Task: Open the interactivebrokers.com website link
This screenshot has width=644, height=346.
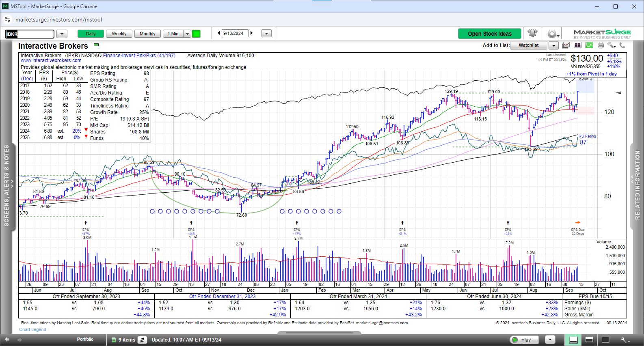Action: [51, 60]
